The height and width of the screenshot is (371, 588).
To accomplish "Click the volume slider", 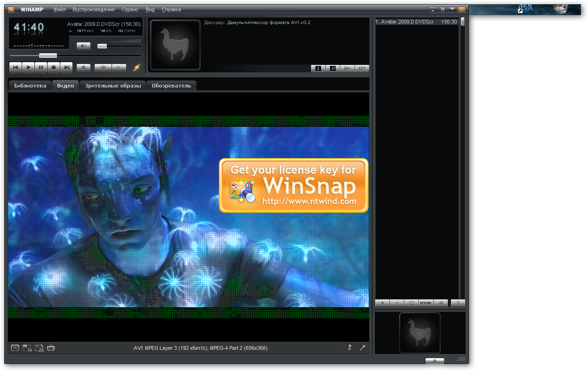I will [119, 46].
